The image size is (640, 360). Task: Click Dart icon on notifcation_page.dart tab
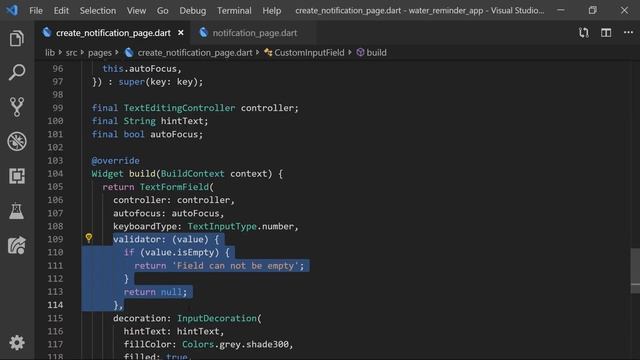(203, 33)
